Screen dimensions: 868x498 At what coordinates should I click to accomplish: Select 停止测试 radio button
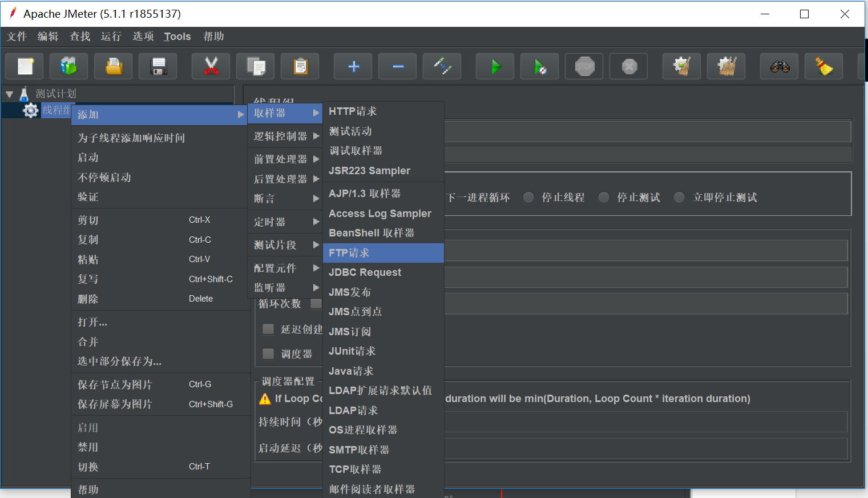(604, 198)
